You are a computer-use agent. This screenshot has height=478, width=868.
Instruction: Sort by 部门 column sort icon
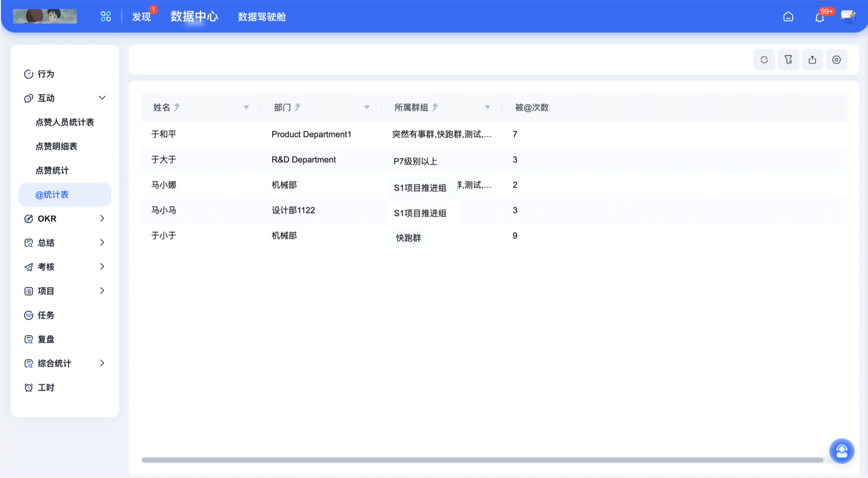click(297, 107)
